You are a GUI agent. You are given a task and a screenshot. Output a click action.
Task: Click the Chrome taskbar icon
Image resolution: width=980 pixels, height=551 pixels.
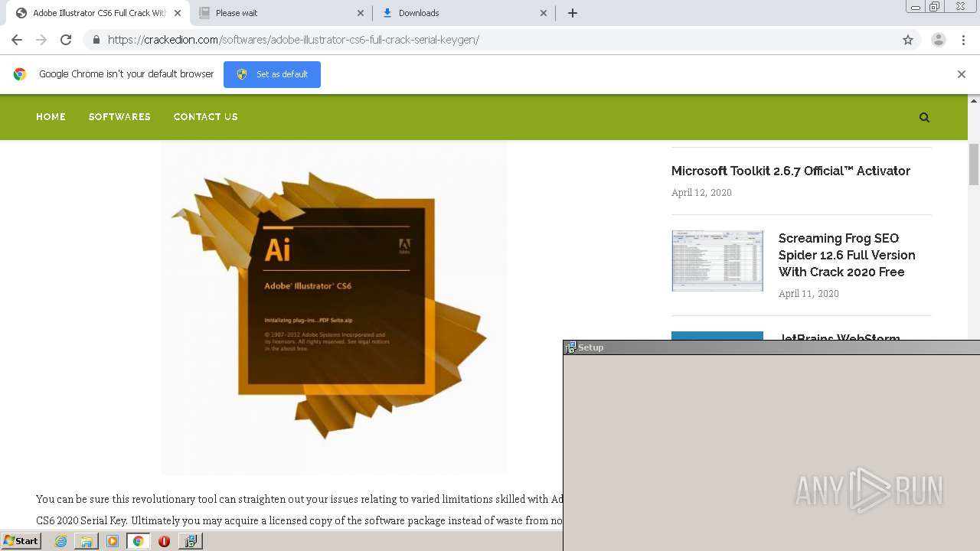[x=139, y=541]
